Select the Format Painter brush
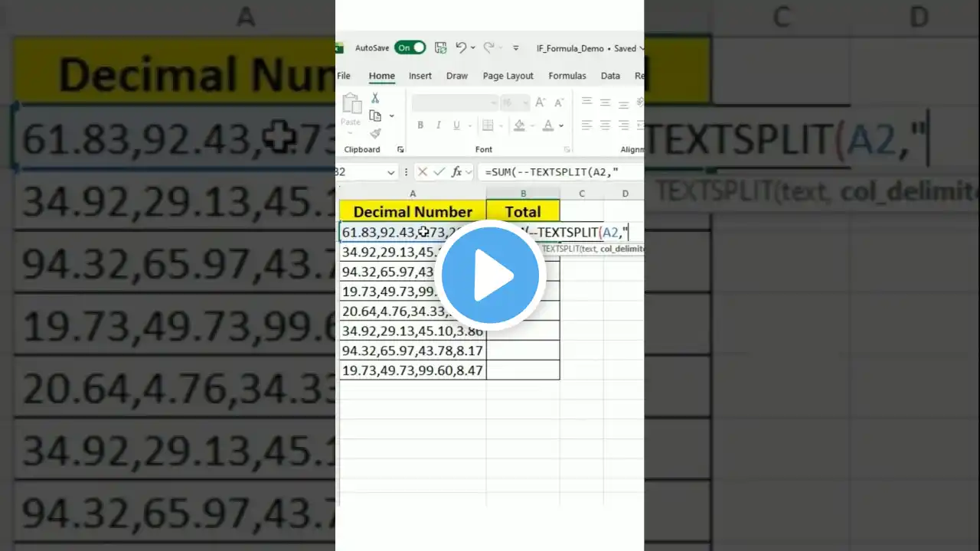980x551 pixels. [x=375, y=133]
